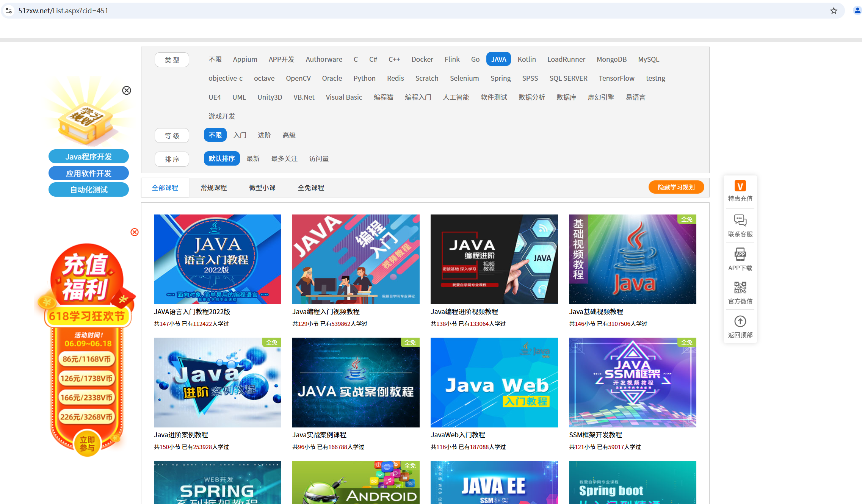Select the 进阶 level filter
The width and height of the screenshot is (862, 504).
[264, 135]
